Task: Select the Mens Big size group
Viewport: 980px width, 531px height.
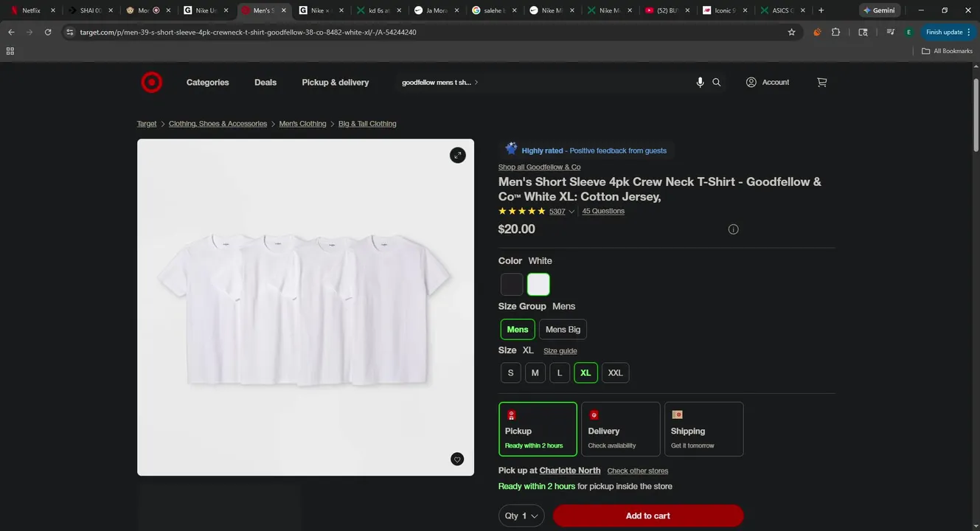Action: pyautogui.click(x=563, y=330)
